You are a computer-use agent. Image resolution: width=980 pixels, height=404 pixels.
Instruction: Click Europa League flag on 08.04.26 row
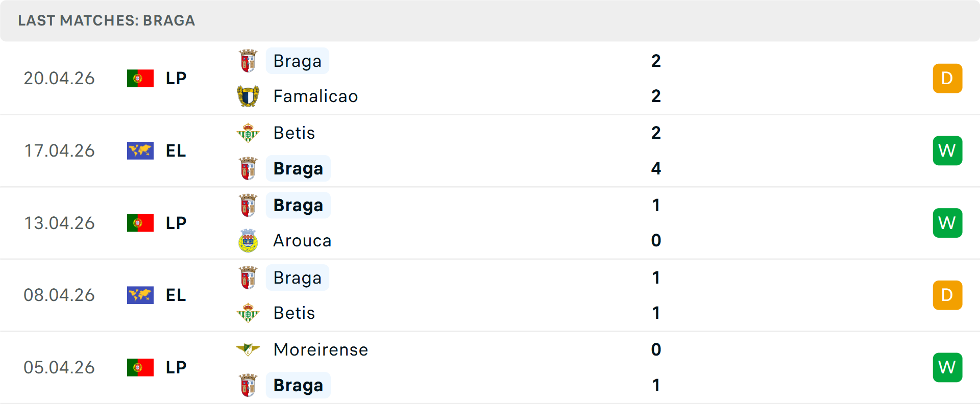pos(140,295)
